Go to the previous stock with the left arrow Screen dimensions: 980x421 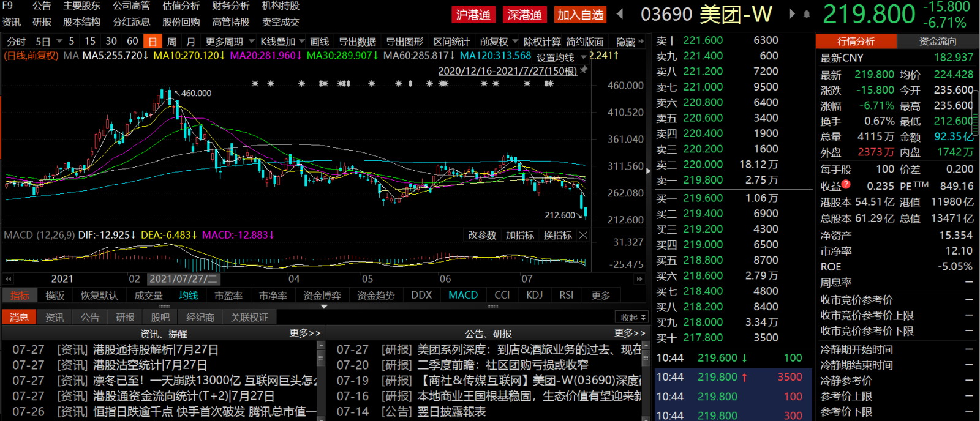point(620,13)
